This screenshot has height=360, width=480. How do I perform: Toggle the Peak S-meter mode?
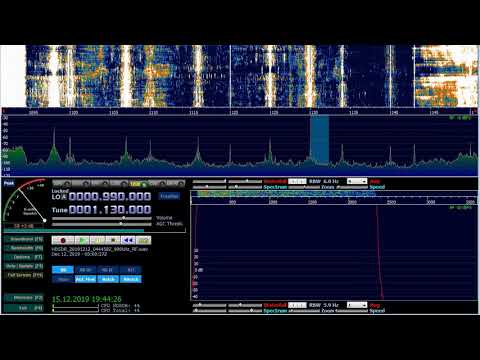9,183
